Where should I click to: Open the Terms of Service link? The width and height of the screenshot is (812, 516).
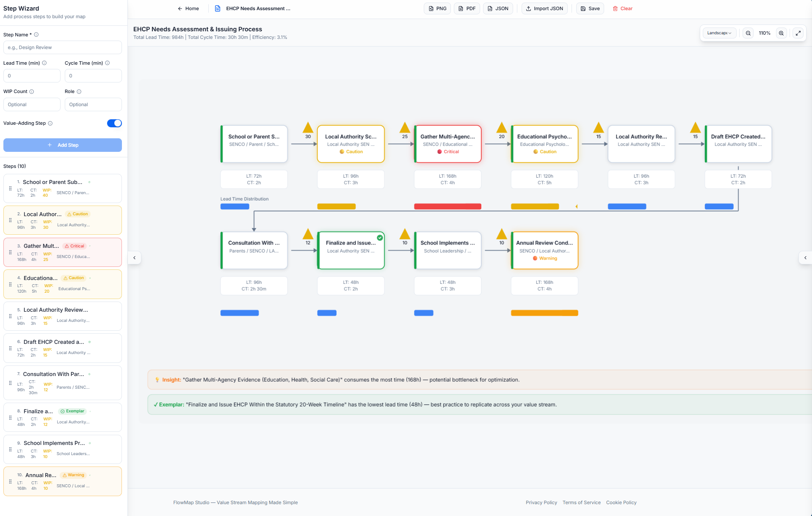(x=581, y=502)
